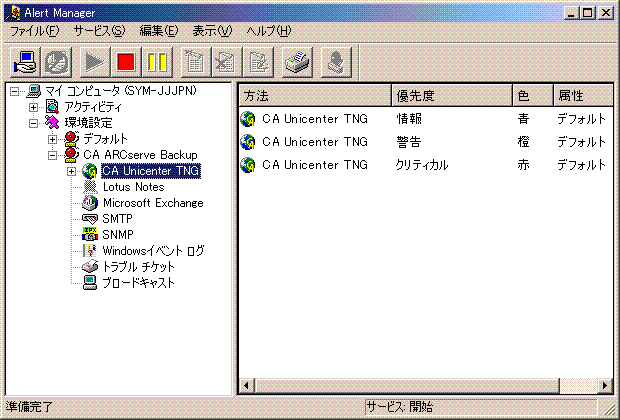
Task: Click the delete item clipboard toolbar icon
Action: (x=227, y=62)
